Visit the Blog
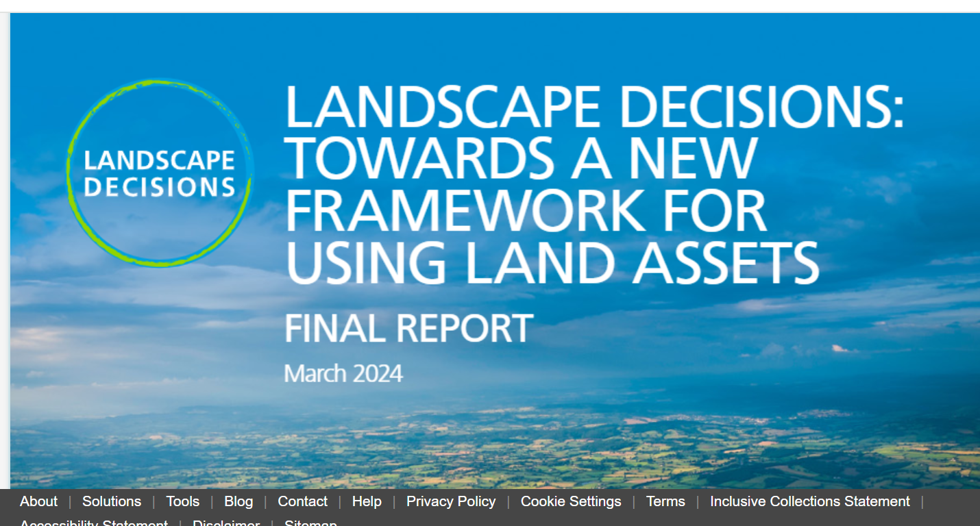Image resolution: width=980 pixels, height=526 pixels. coord(238,501)
